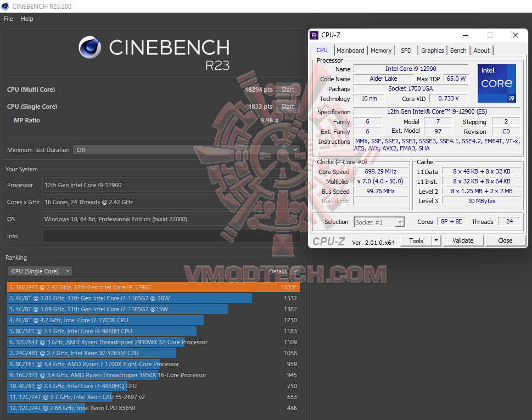Click the Level 3 cache value 30 MBytes

pos(482,201)
